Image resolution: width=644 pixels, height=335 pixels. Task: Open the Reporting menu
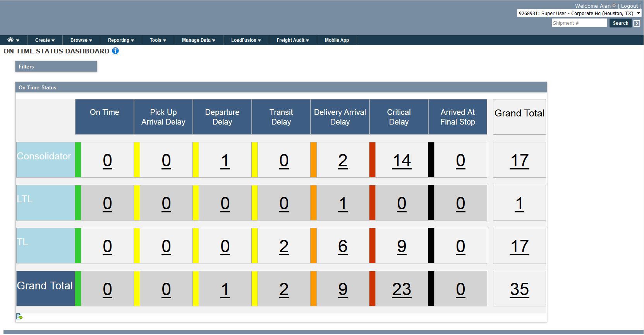121,40
